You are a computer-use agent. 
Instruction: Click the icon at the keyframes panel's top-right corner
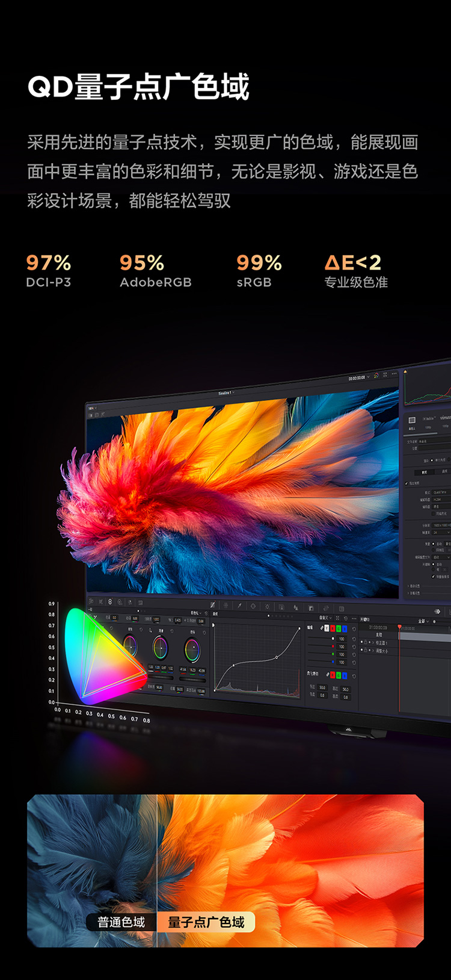pos(437,611)
